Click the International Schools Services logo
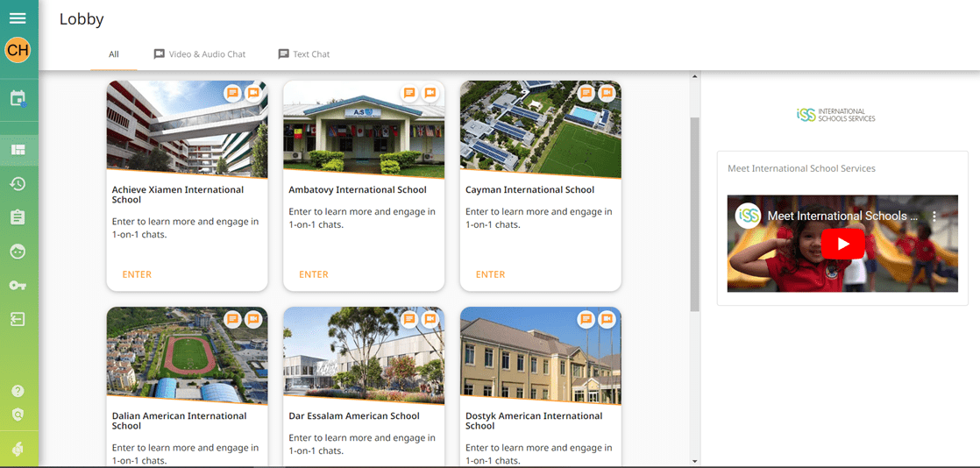 click(x=835, y=115)
